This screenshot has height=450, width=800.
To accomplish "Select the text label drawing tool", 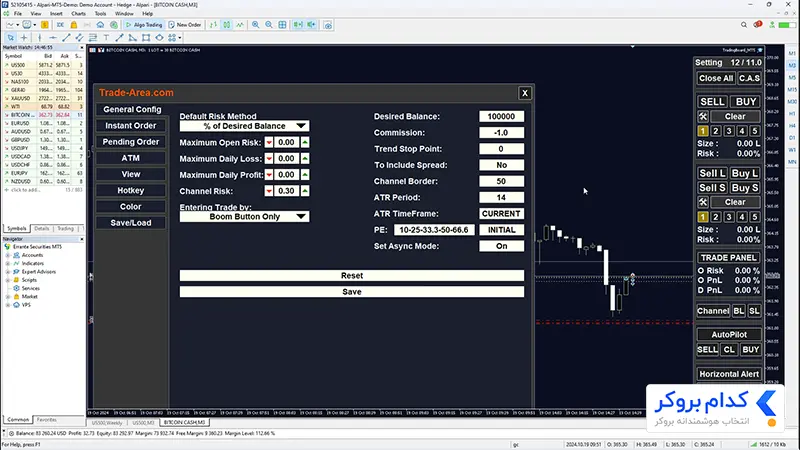I will pos(106,38).
